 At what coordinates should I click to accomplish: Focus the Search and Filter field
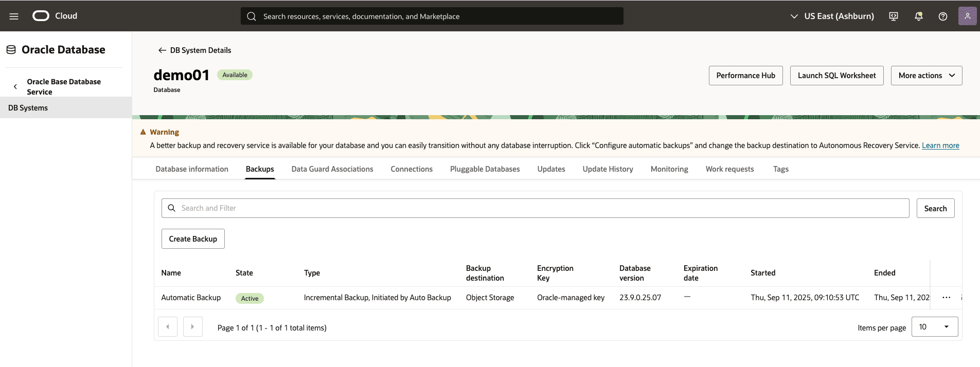coord(535,208)
